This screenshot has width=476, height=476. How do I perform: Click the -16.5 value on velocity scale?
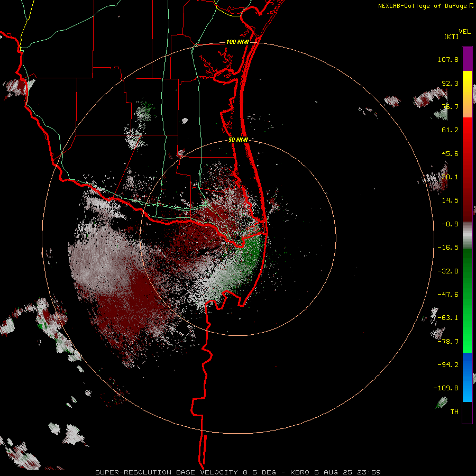[448, 248]
